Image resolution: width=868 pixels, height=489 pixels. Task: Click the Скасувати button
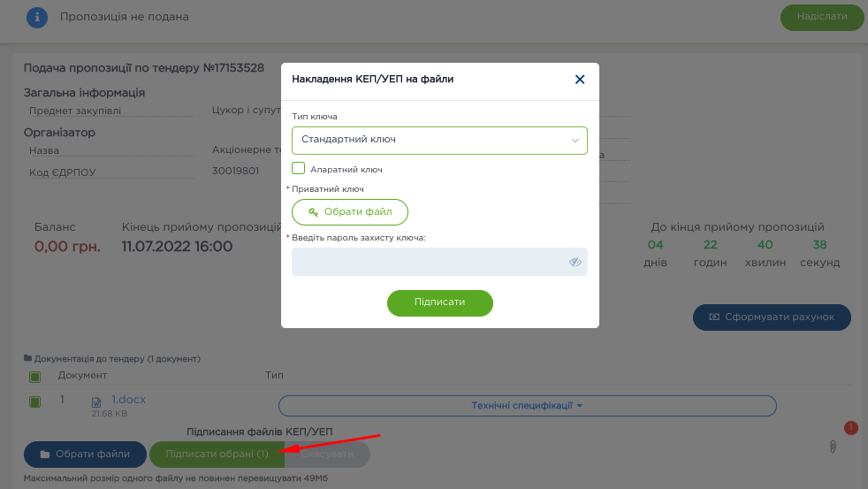[x=329, y=454]
